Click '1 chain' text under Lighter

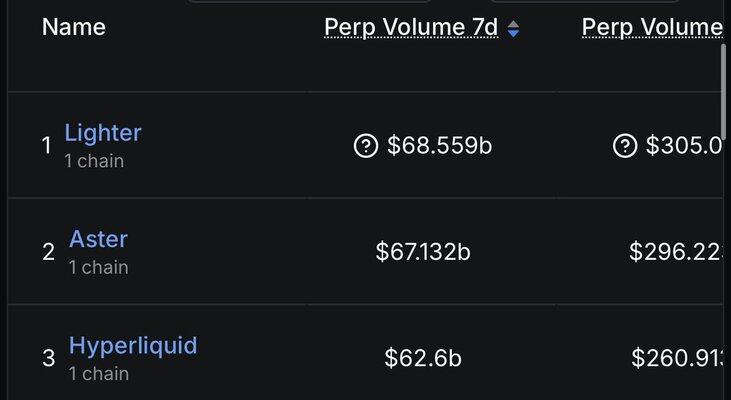tap(94, 160)
